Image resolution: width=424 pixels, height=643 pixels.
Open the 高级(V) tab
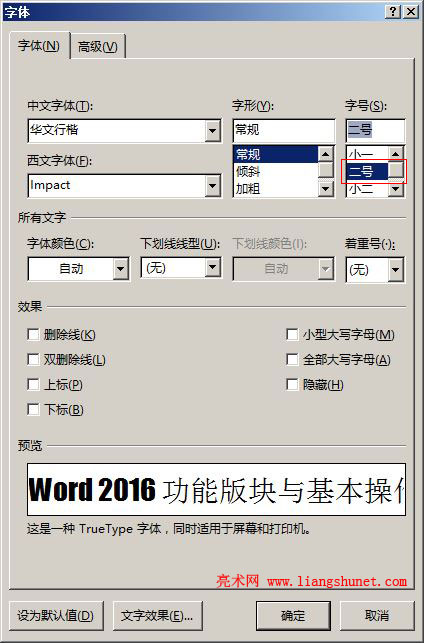(x=98, y=47)
